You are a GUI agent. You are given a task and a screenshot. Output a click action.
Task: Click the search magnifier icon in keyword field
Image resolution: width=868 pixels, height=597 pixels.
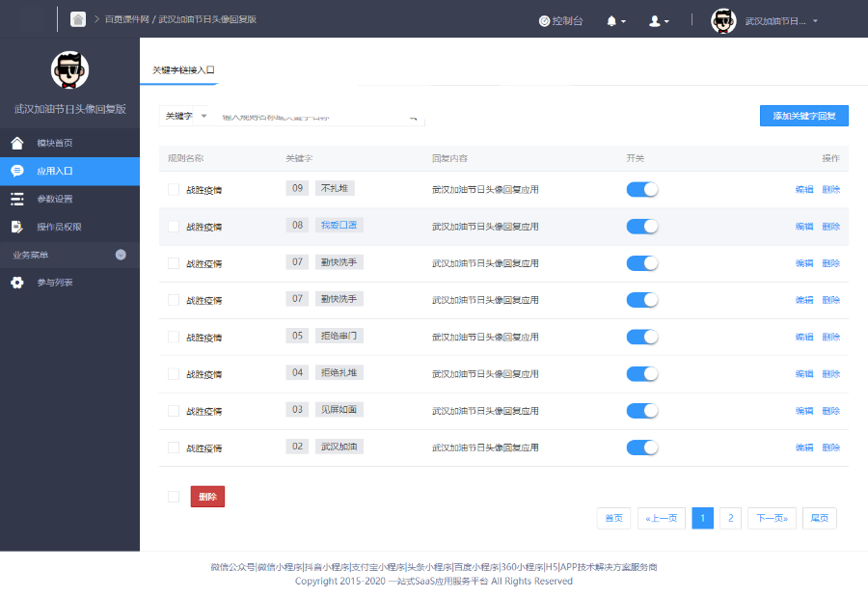tap(414, 117)
